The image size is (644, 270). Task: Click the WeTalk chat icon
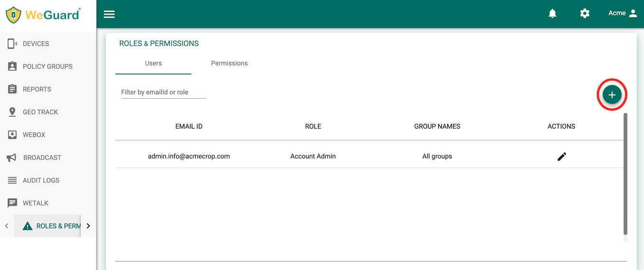pos(12,203)
